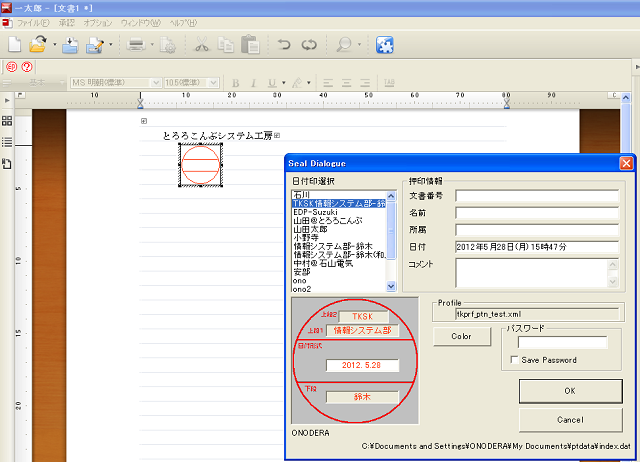Viewport: 640px width, 462px height.
Task: Expand the Underline style dropdown arrow
Action: [284, 83]
